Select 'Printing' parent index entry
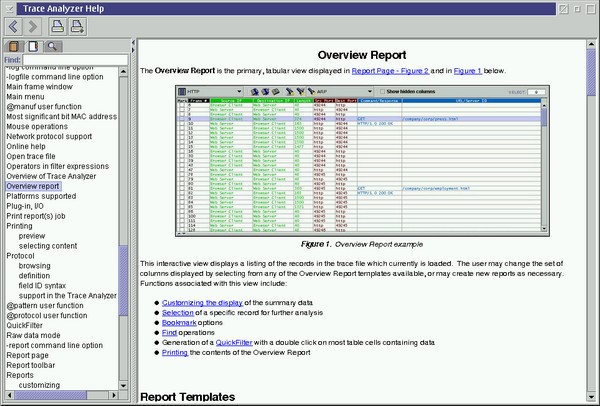 coord(20,226)
